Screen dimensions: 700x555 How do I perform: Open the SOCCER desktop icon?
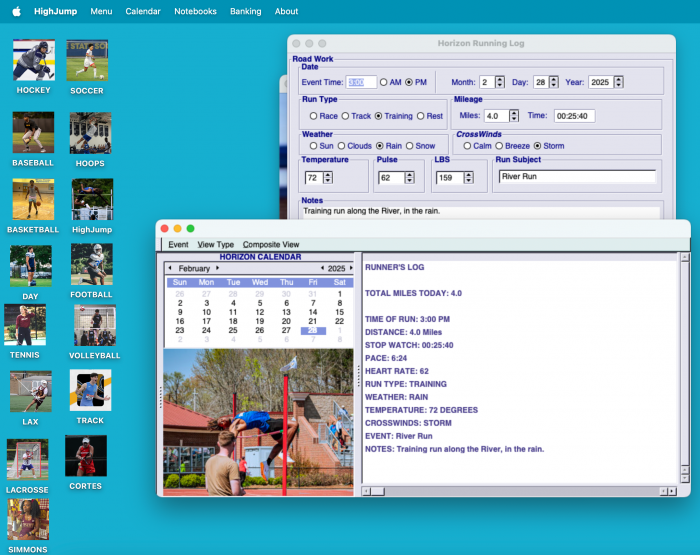[87, 60]
